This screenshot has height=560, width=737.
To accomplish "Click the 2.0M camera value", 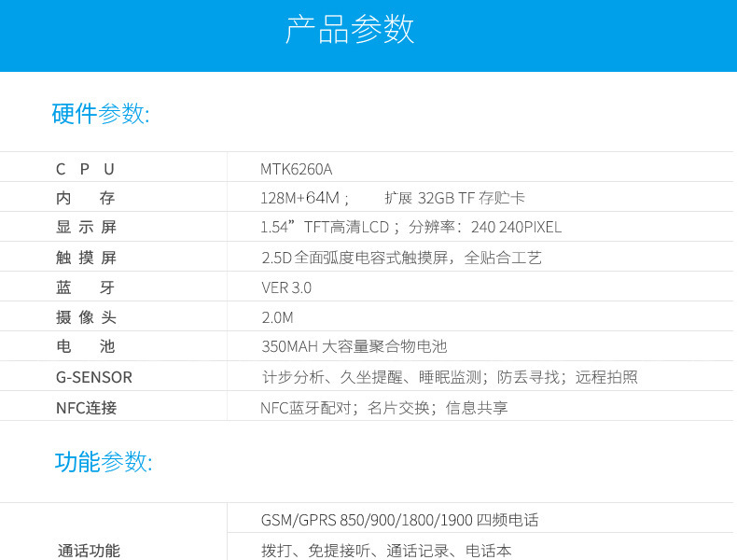I will [277, 318].
